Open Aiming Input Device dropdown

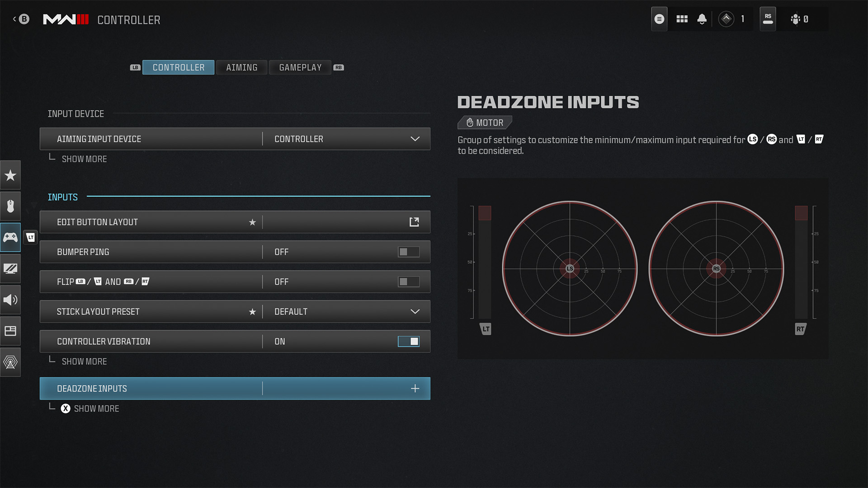[x=415, y=138]
